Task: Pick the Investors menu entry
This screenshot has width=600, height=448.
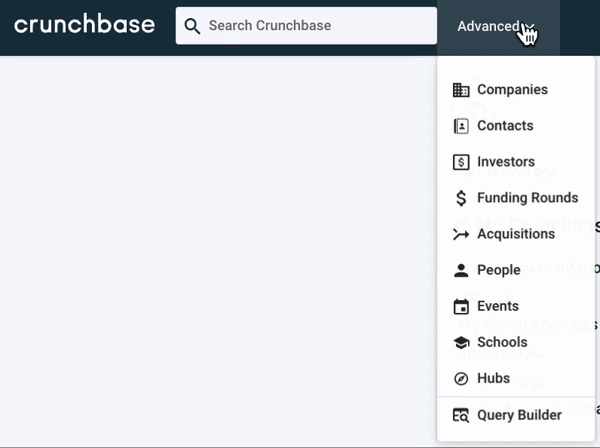Action: (506, 162)
